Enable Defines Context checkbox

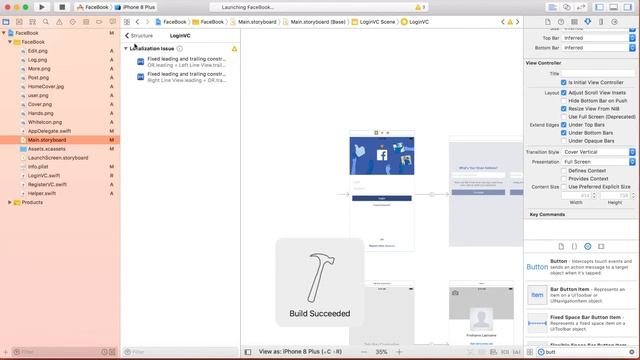coord(564,171)
